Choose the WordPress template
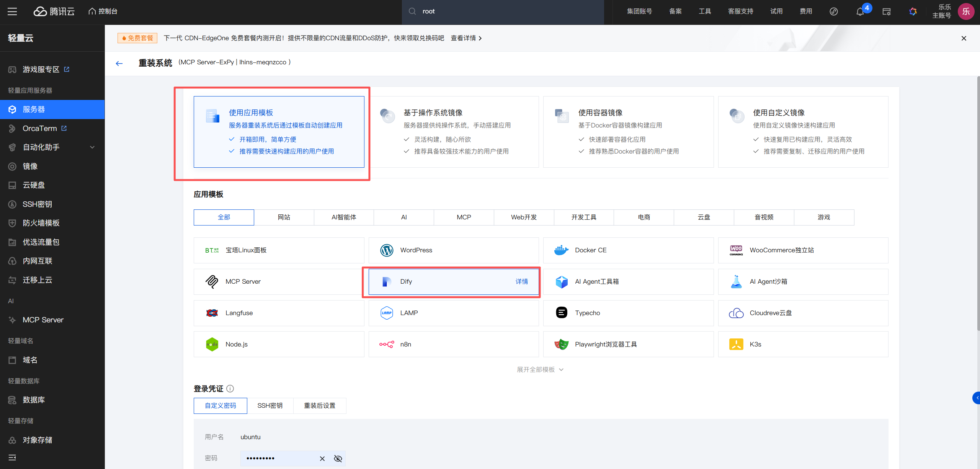 pyautogui.click(x=454, y=250)
